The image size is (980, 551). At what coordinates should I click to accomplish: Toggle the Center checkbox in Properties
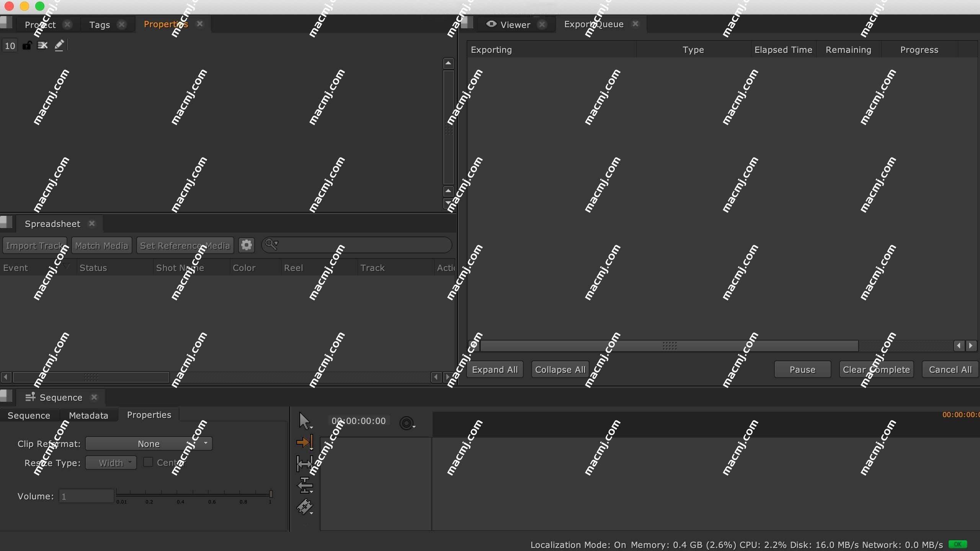[147, 462]
